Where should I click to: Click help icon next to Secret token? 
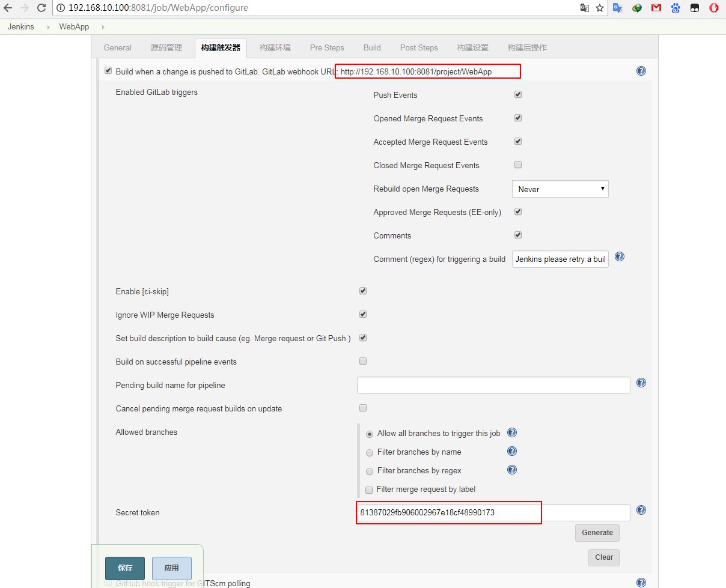click(x=641, y=510)
